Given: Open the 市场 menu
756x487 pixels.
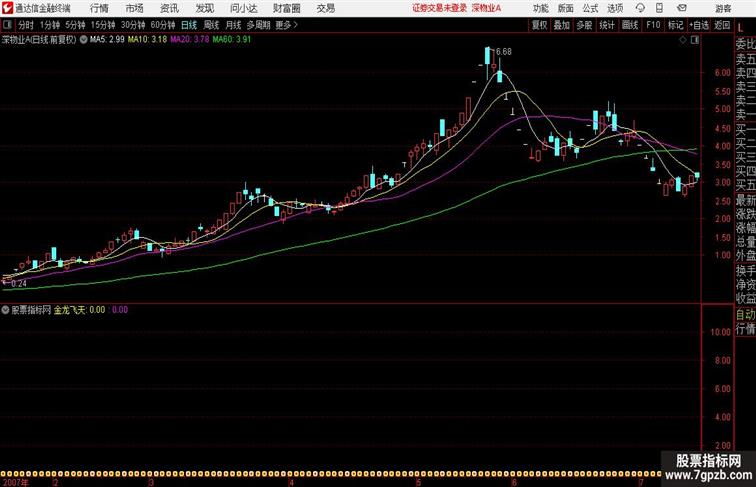Looking at the screenshot, I should coord(135,8).
